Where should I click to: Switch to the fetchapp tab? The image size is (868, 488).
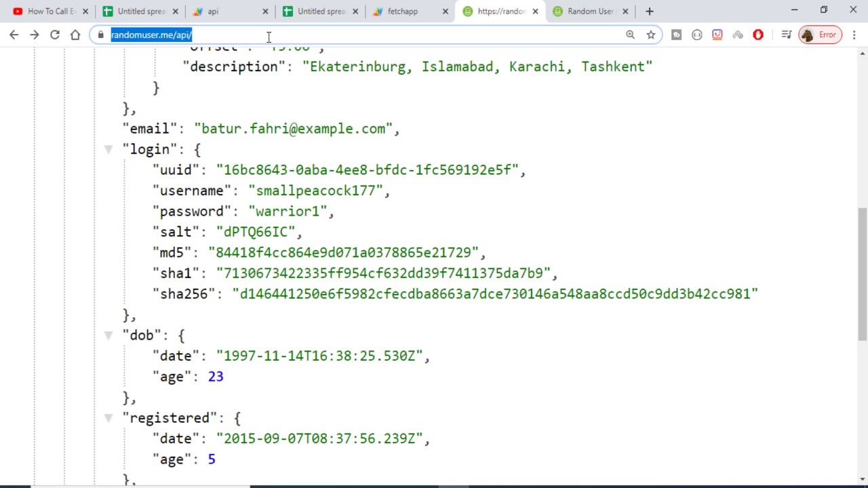pyautogui.click(x=403, y=11)
